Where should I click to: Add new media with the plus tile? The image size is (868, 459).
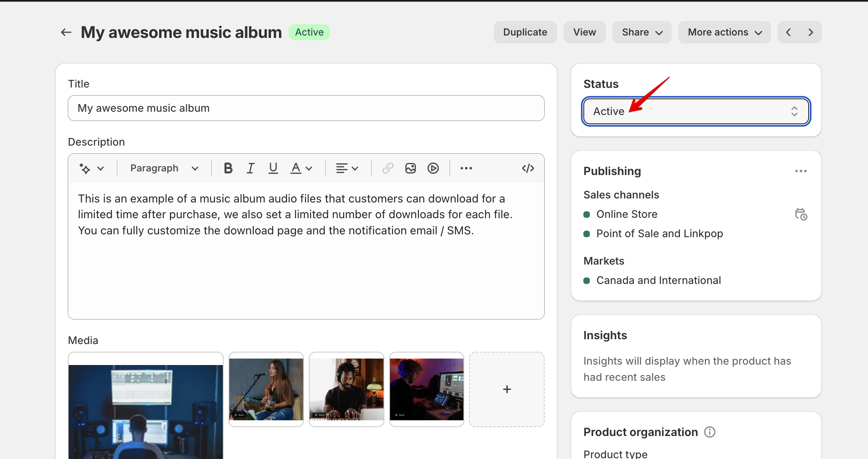pyautogui.click(x=507, y=389)
